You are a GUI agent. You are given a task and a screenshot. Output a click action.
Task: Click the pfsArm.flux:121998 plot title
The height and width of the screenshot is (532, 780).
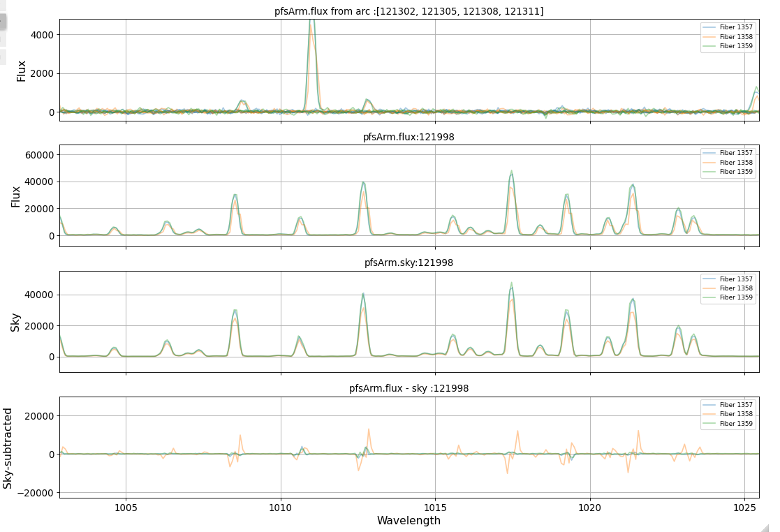pos(409,137)
